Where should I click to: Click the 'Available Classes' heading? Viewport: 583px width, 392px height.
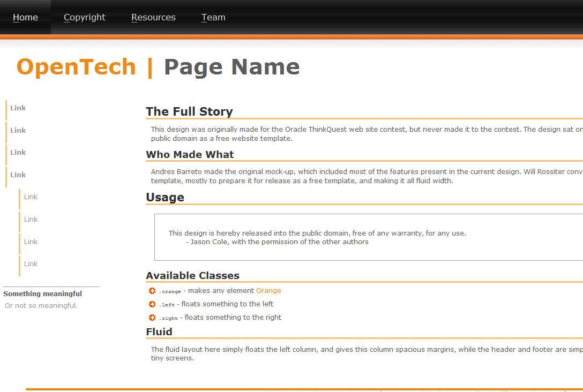click(x=192, y=276)
